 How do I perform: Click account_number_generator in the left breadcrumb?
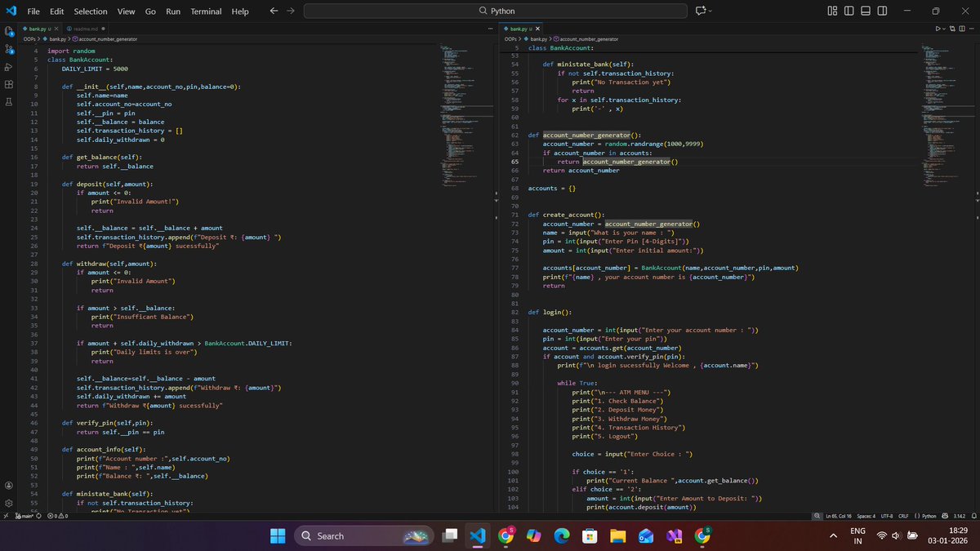click(109, 38)
